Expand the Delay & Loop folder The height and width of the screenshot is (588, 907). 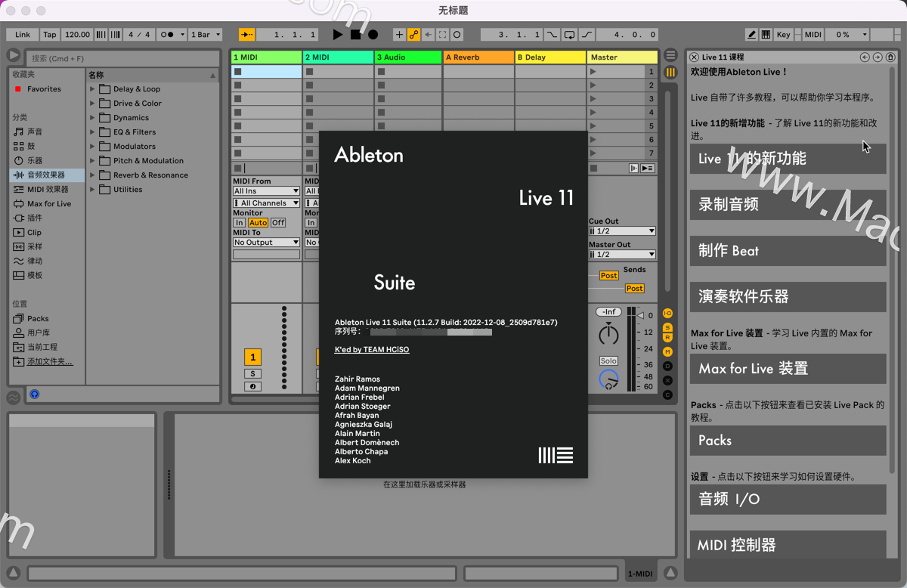[x=93, y=88]
